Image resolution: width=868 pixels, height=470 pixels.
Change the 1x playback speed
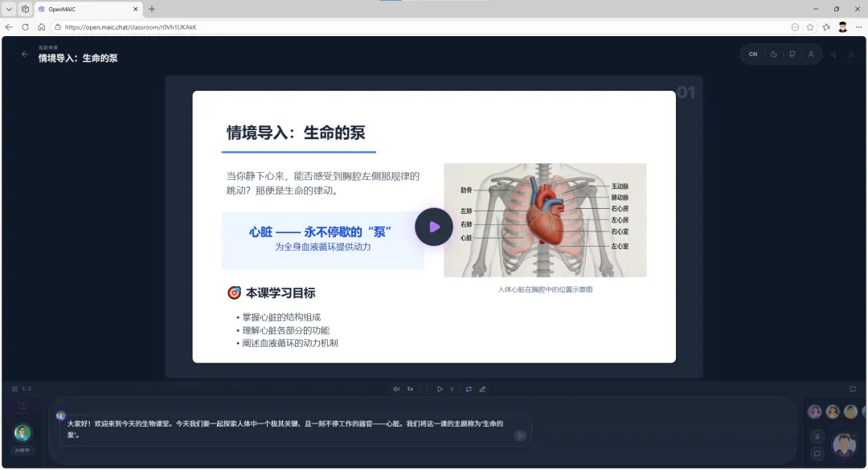pyautogui.click(x=410, y=389)
